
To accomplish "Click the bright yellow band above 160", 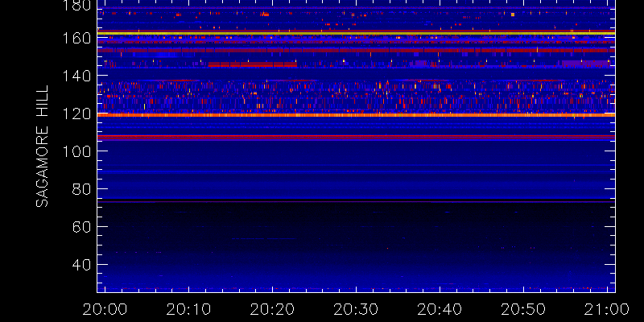I will (x=356, y=33).
